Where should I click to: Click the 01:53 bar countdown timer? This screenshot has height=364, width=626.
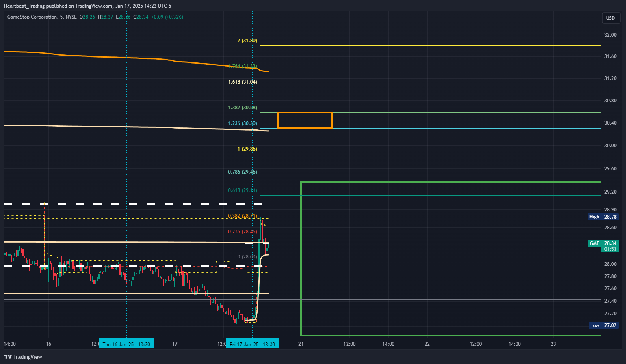610,249
